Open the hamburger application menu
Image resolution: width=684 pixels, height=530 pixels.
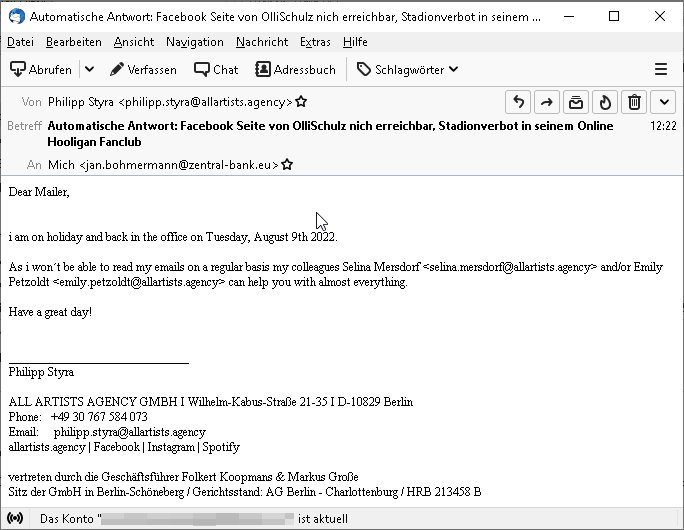point(661,69)
